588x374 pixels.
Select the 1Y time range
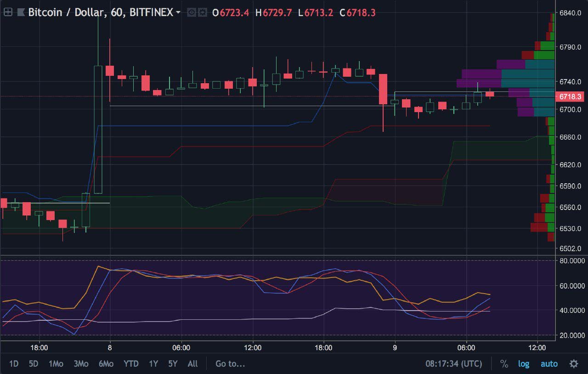pos(153,364)
